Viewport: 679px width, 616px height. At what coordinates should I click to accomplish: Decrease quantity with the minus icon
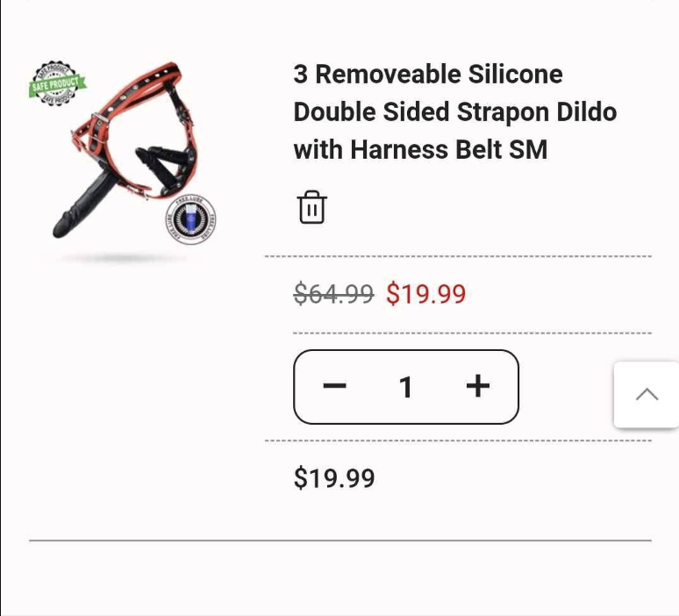pyautogui.click(x=335, y=385)
